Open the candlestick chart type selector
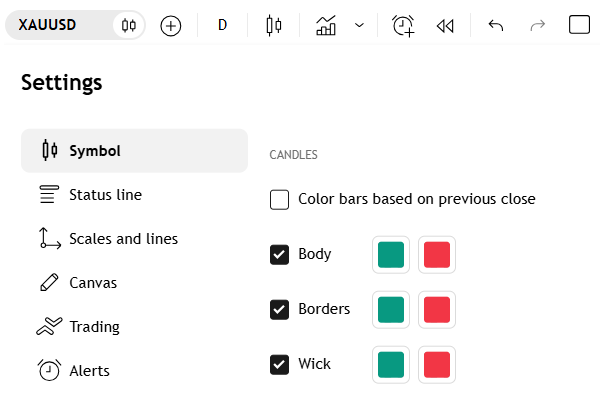Viewport: 600px width, 400px height. [x=274, y=26]
